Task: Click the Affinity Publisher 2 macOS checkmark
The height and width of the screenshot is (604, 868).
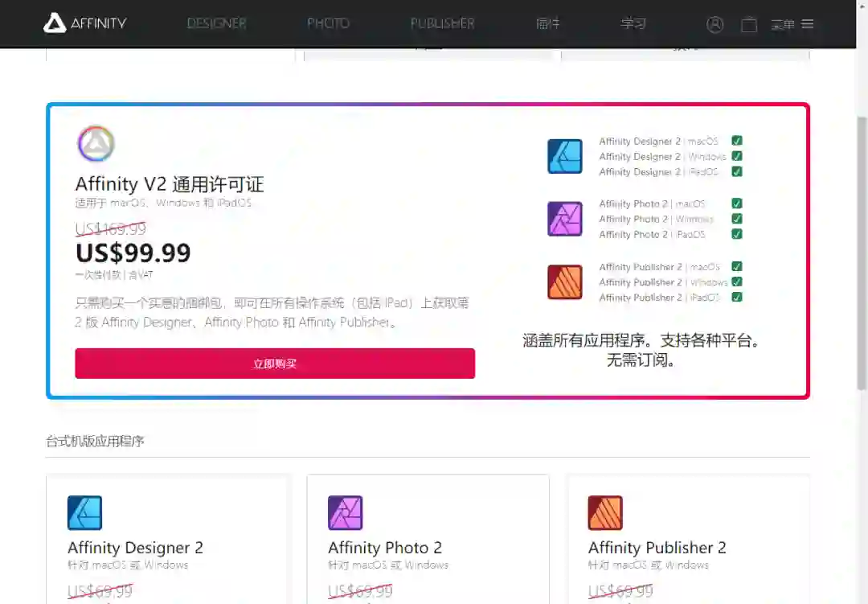Action: point(737,266)
